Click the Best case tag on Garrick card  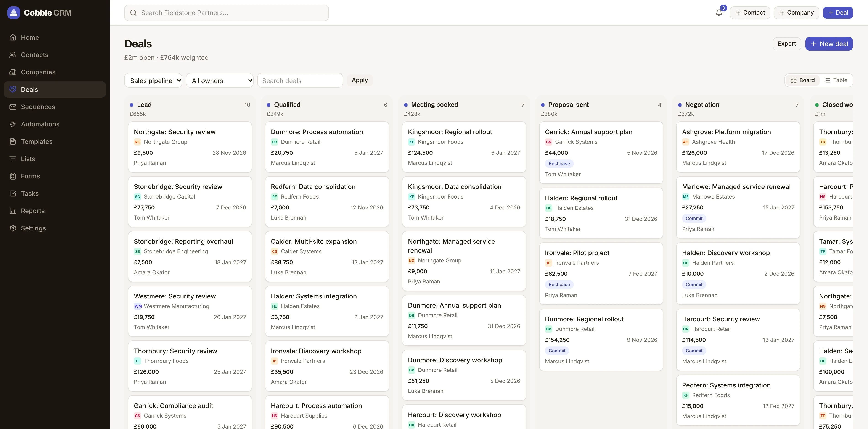coord(559,164)
